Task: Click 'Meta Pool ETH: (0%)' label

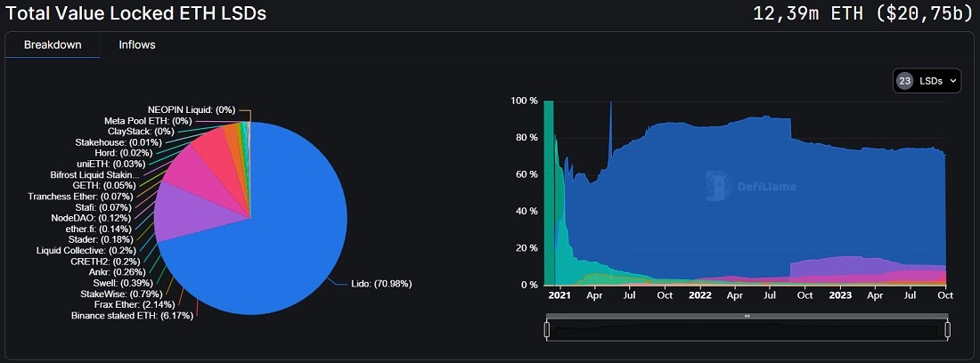Action: [148, 120]
